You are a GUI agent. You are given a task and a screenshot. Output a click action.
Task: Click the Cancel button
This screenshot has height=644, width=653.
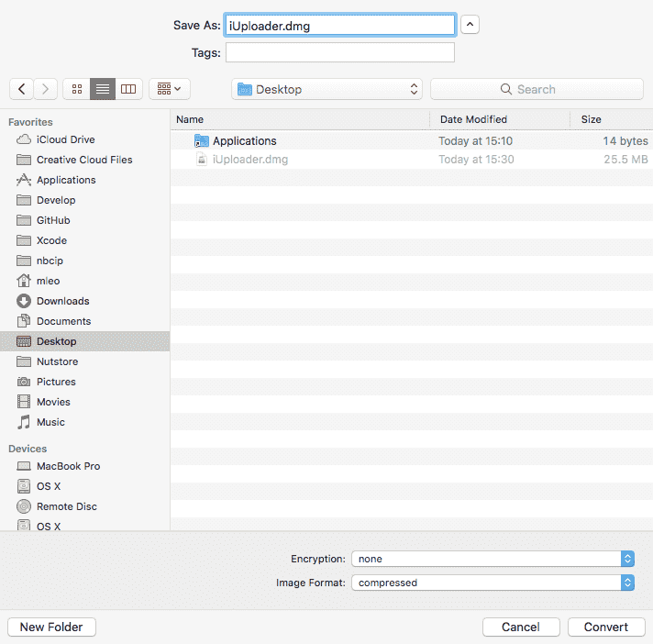(521, 627)
